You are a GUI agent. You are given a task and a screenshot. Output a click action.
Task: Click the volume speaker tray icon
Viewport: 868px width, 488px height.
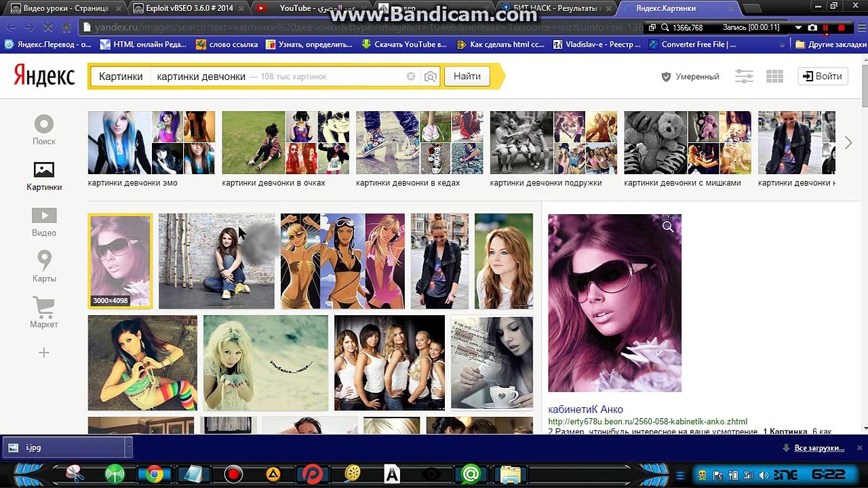[764, 475]
